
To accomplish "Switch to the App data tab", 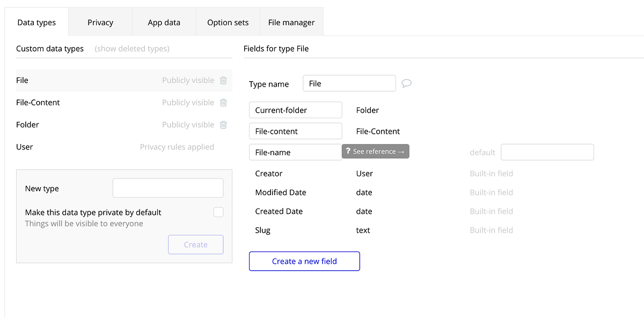I will (164, 22).
